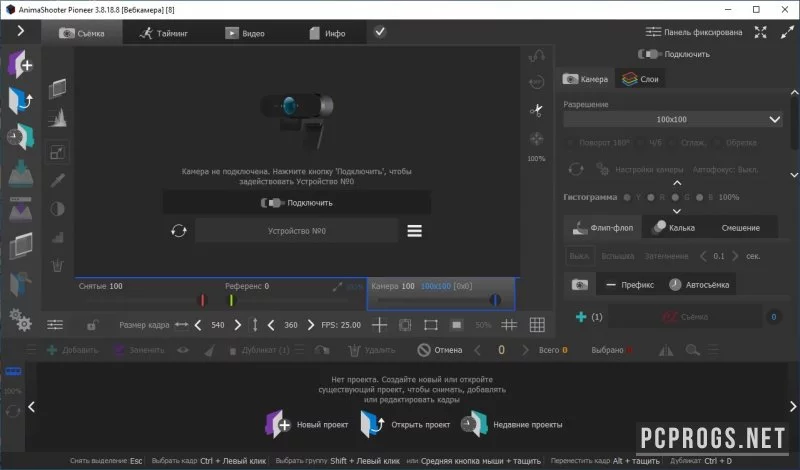The height and width of the screenshot is (470, 800).
Task: Increase frame height above 360
Action: pyautogui.click(x=311, y=325)
